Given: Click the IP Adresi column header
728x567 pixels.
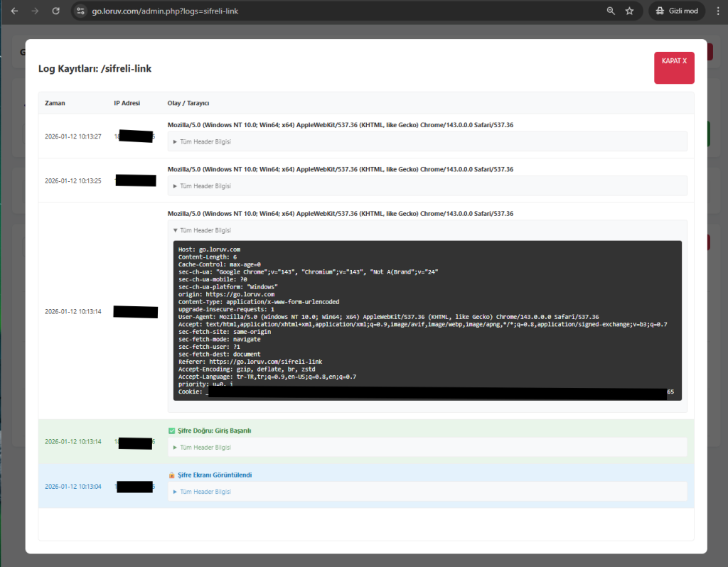Looking at the screenshot, I should (x=127, y=103).
